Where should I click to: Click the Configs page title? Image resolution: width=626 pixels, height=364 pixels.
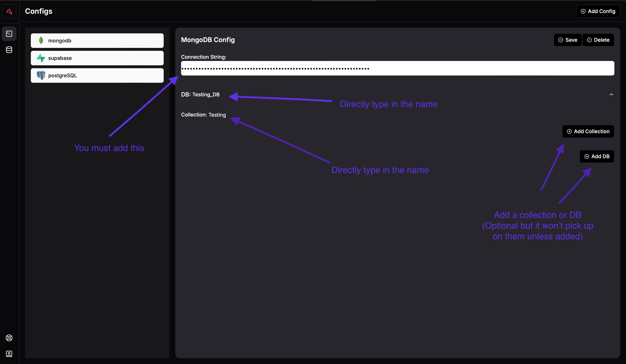click(x=39, y=11)
